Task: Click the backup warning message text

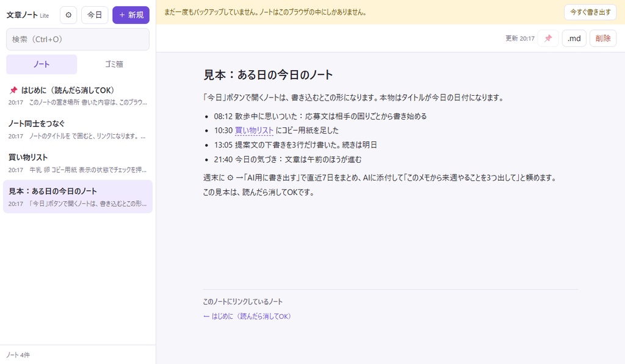Action: coord(266,12)
